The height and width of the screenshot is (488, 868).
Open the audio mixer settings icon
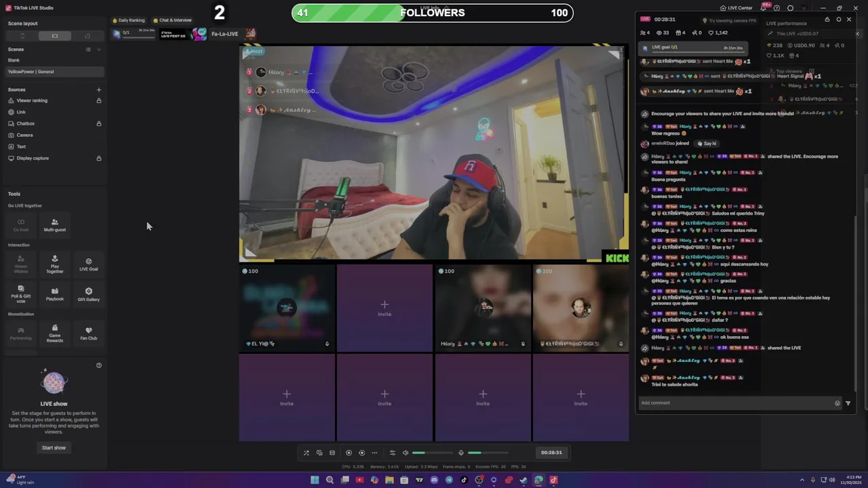click(392, 453)
